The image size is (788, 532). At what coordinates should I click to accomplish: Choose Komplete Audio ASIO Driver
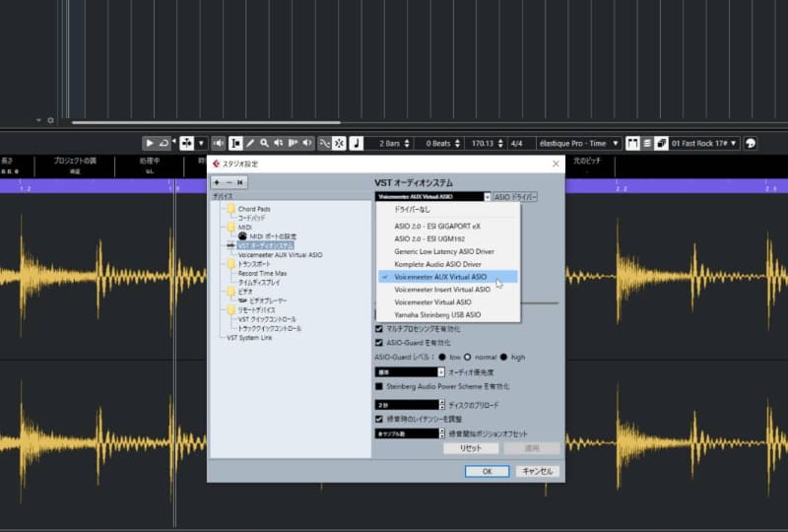tap(449, 264)
